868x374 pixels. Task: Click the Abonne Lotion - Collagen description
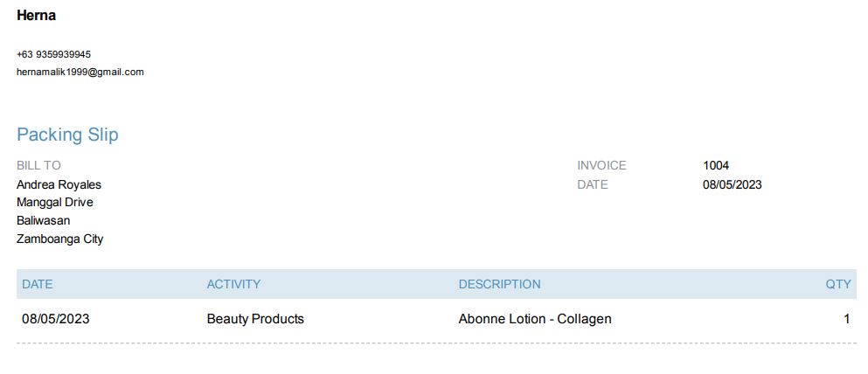point(535,319)
